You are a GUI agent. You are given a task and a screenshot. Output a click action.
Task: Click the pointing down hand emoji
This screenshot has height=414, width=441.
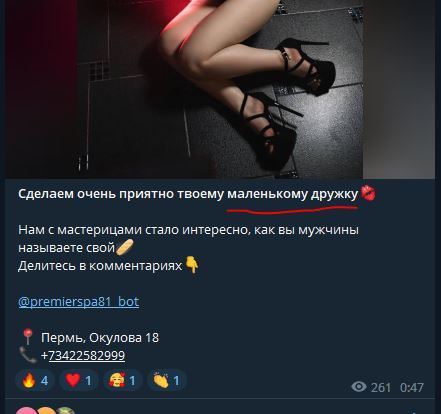[x=192, y=265]
